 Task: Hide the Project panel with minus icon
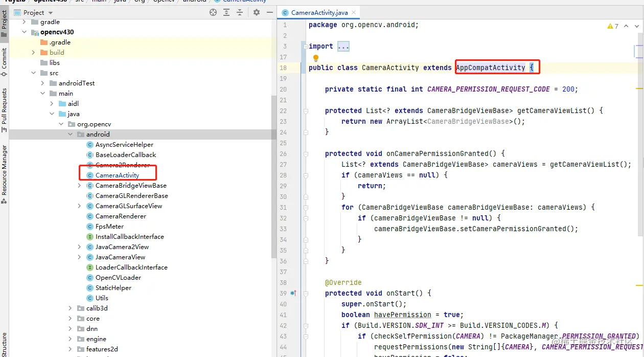click(269, 12)
